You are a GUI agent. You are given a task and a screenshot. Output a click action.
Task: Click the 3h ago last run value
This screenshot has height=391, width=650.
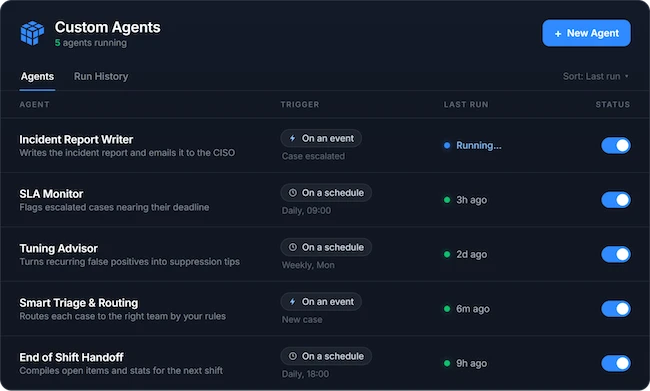472,200
